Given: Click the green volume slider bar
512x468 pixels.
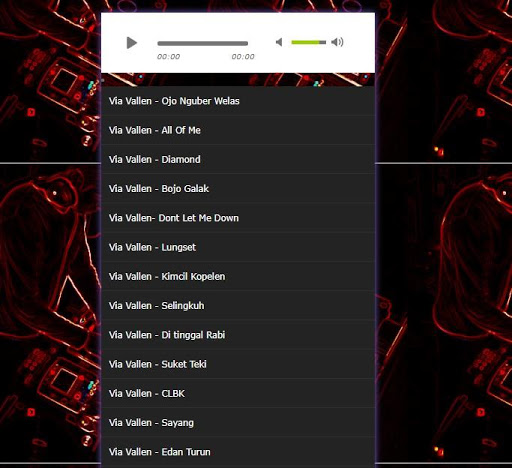Looking at the screenshot, I should point(308,42).
